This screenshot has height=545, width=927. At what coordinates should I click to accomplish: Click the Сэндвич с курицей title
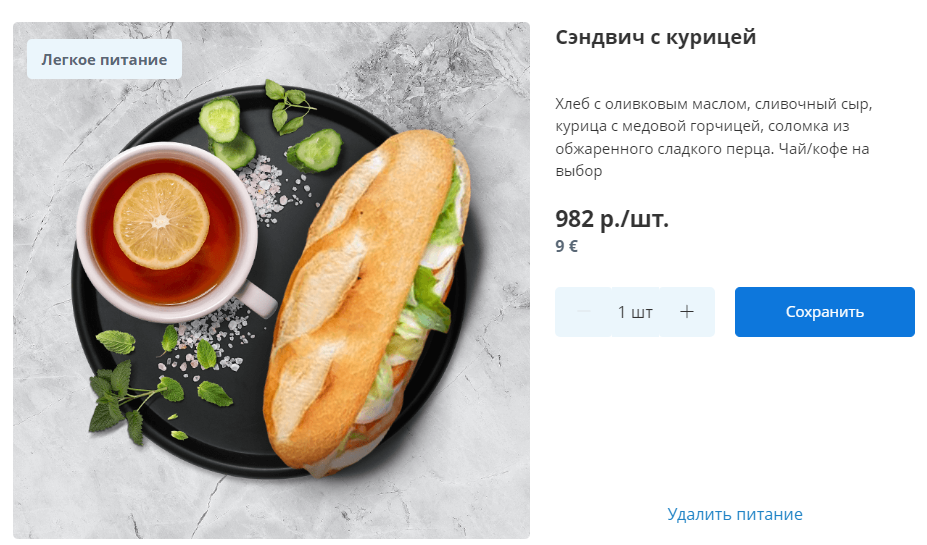655,37
